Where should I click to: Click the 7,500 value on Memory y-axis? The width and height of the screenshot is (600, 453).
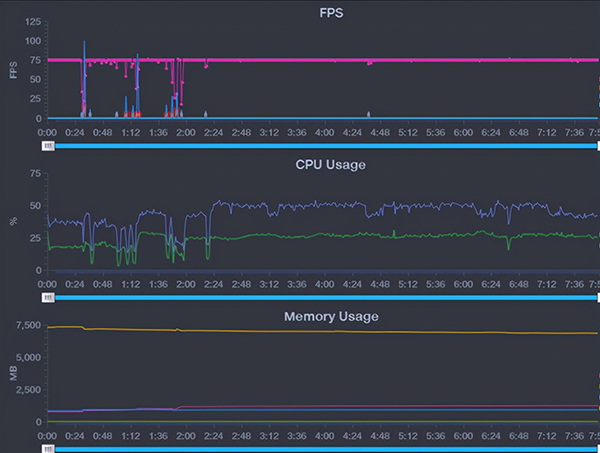pyautogui.click(x=25, y=327)
